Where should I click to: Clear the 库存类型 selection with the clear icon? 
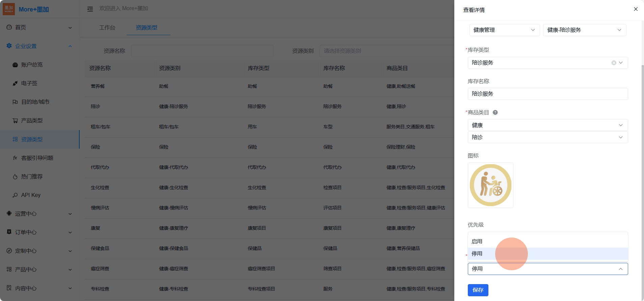click(x=614, y=63)
